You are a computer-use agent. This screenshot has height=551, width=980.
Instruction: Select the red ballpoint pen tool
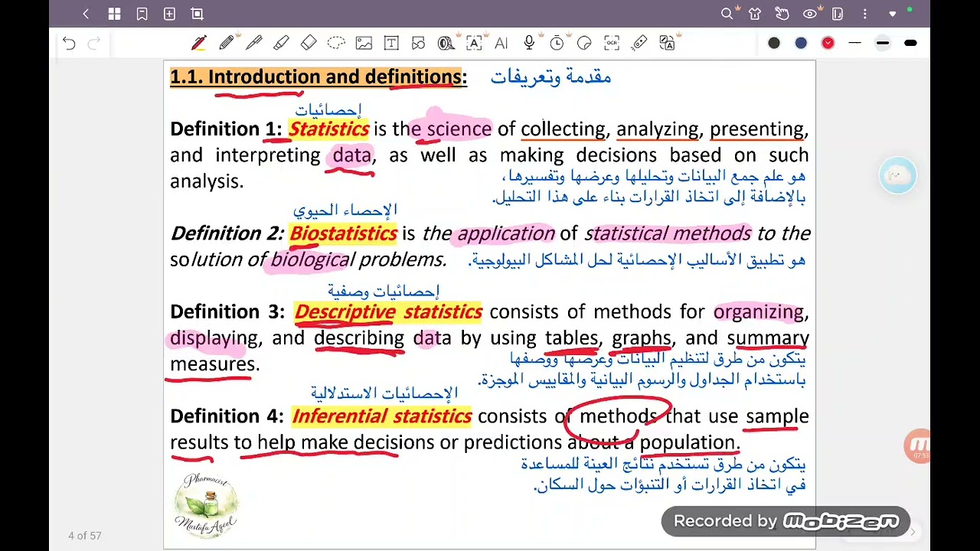coord(198,43)
